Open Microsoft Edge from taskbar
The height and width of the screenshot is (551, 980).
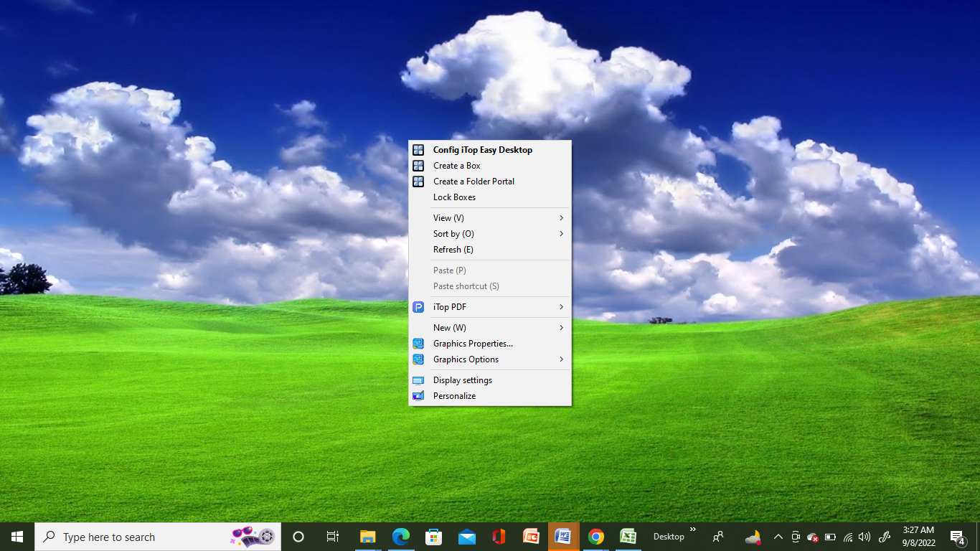point(400,537)
